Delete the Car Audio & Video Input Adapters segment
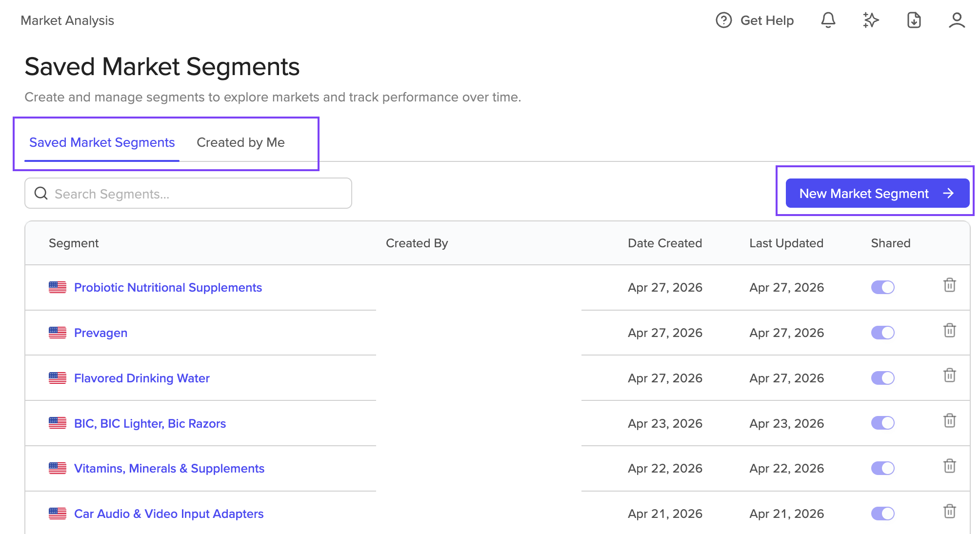Image resolution: width=980 pixels, height=534 pixels. [949, 511]
